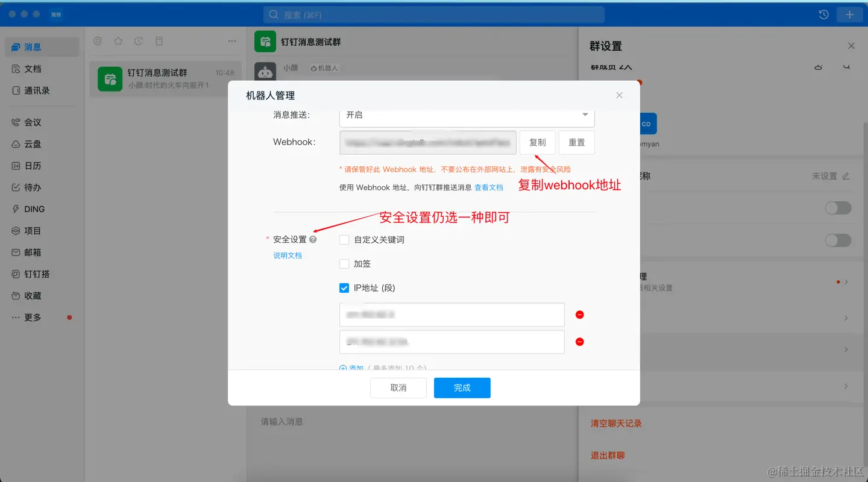Open history clock icon in title bar
868x482 pixels.
coord(824,14)
